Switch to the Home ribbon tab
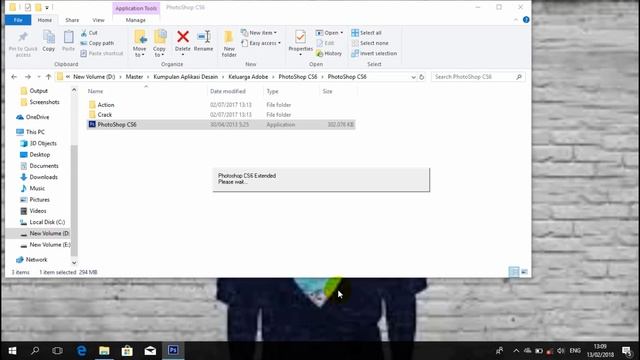This screenshot has width=640, height=360. coord(44,20)
